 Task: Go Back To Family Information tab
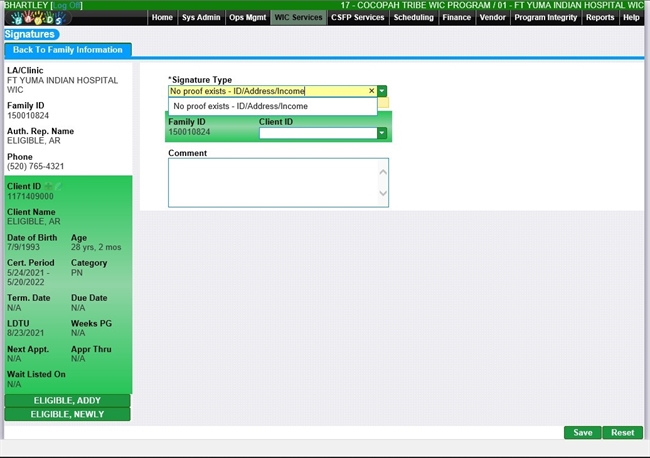(68, 50)
